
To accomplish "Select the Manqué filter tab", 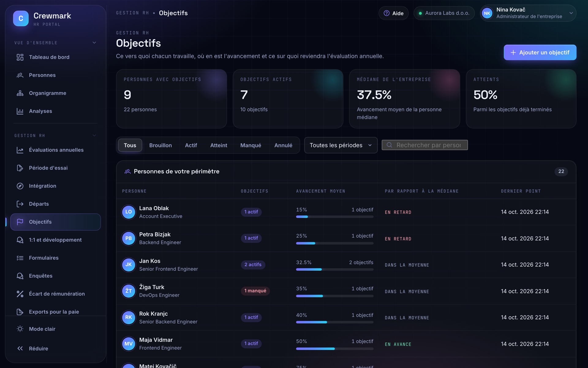I will pyautogui.click(x=251, y=145).
